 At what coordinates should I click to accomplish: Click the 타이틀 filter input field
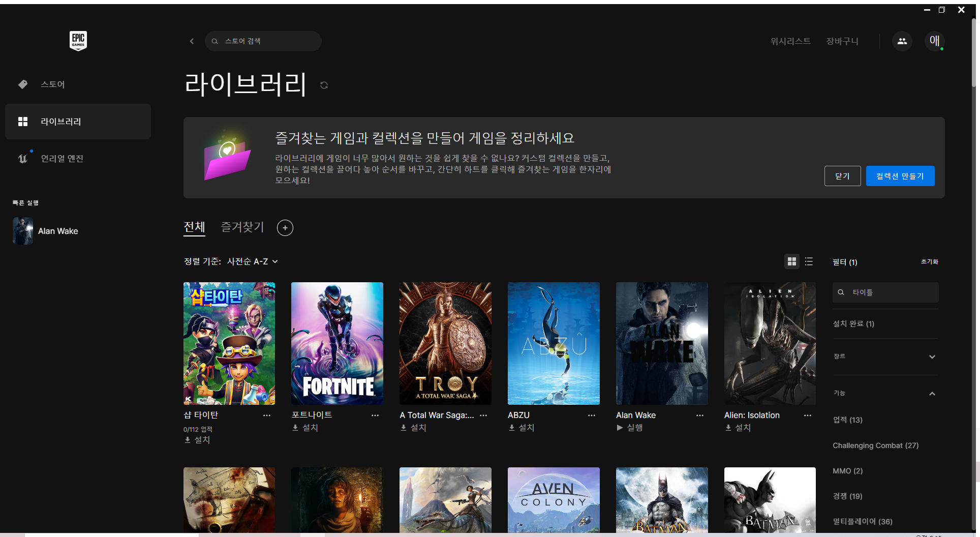coord(885,292)
